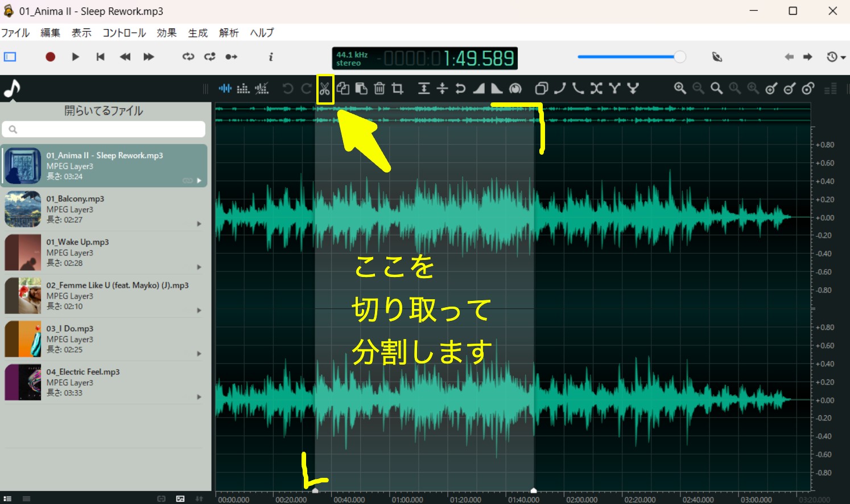The image size is (850, 504).
Task: Navigate back with the left arrow
Action: pyautogui.click(x=789, y=57)
